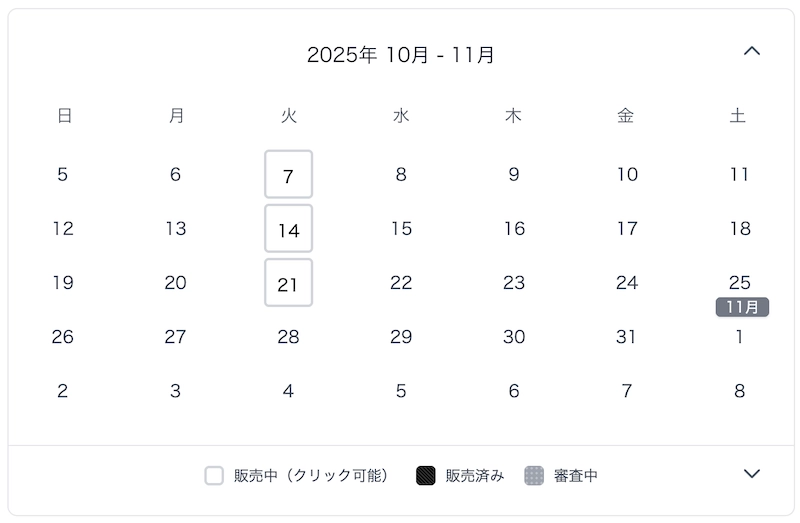Screen dimensions: 800x523
Task: Click the 11月 month badge
Action: point(741,307)
